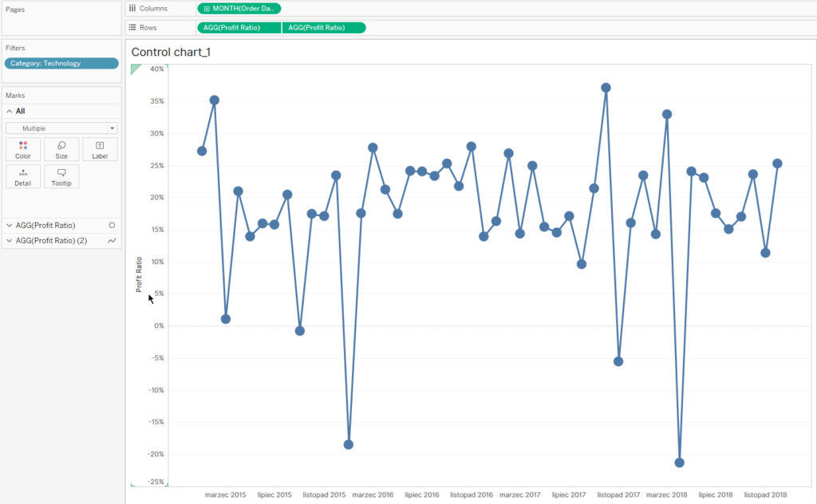Click the 40% axis tick label
Image resolution: width=817 pixels, height=504 pixels.
click(157, 69)
